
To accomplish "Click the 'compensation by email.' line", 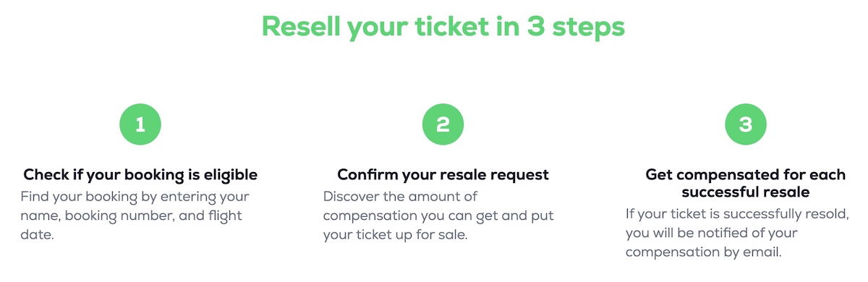I will click(705, 252).
